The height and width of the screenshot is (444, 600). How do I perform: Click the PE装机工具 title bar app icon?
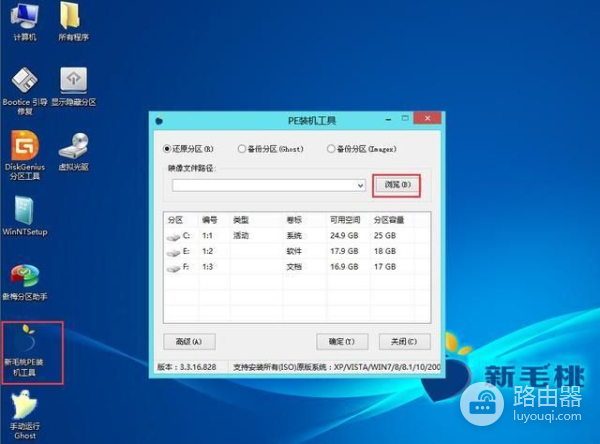[x=159, y=121]
